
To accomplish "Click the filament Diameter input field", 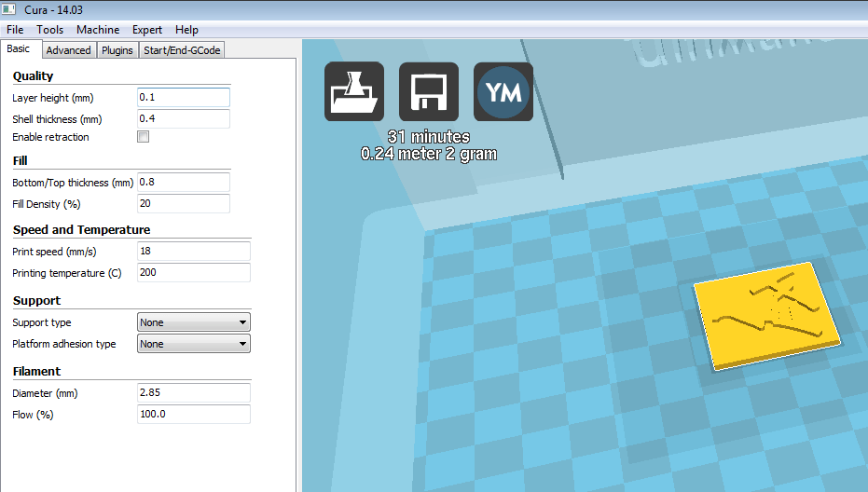I will (194, 393).
